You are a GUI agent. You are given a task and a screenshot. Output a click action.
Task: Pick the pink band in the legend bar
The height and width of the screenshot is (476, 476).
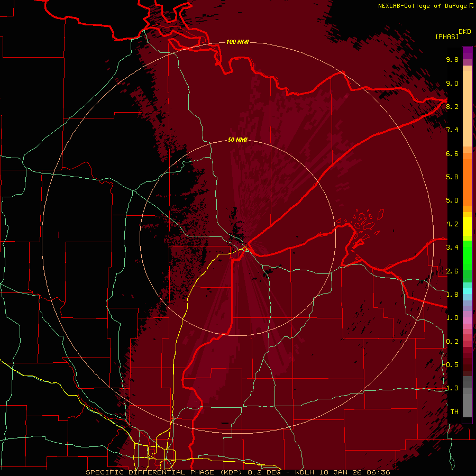[467, 321]
